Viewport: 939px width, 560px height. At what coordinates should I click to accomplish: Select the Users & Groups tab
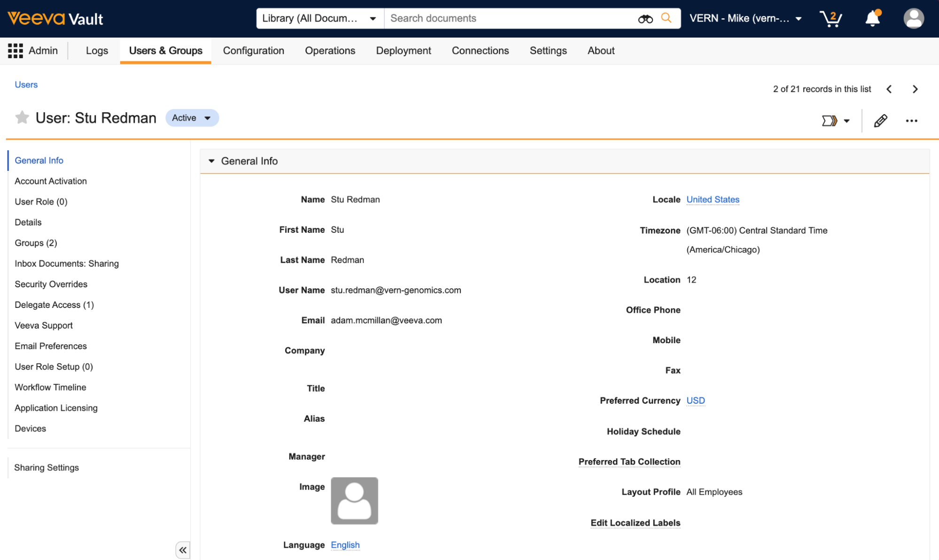165,51
